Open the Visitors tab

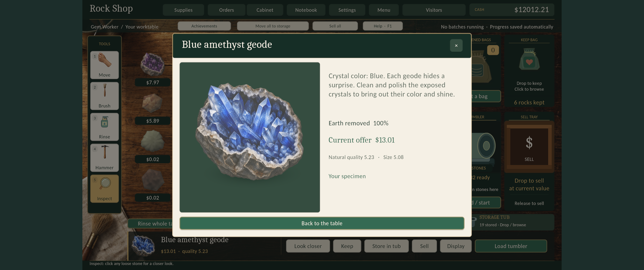(434, 10)
